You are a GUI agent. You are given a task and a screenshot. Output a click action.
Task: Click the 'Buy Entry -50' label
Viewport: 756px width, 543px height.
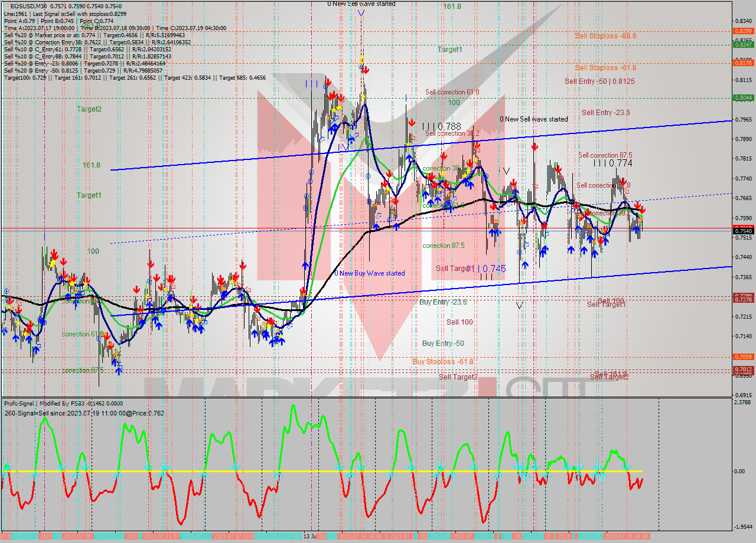(x=443, y=344)
